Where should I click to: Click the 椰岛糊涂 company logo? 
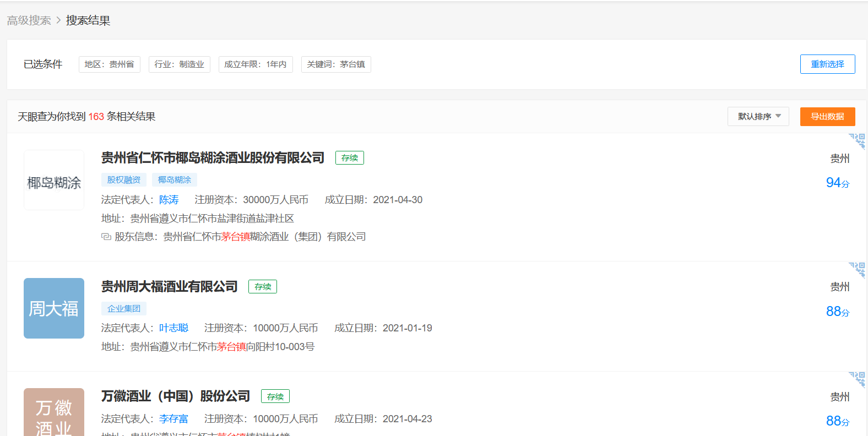click(54, 180)
